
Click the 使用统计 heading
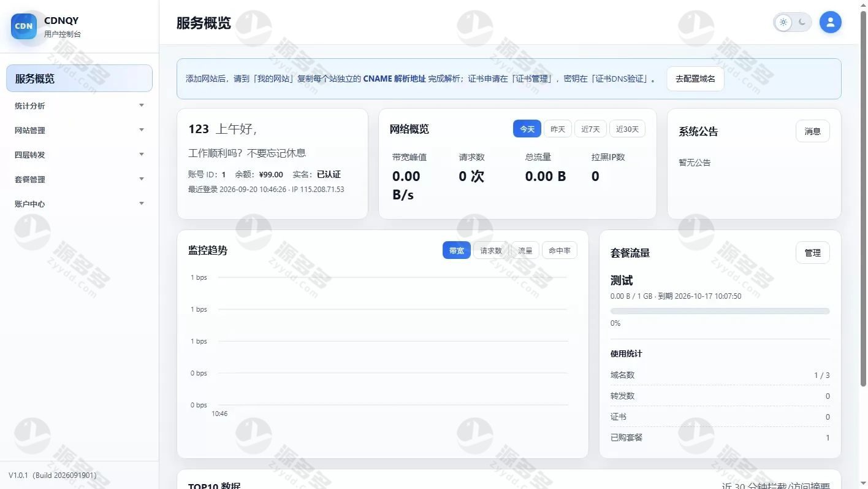[626, 353]
